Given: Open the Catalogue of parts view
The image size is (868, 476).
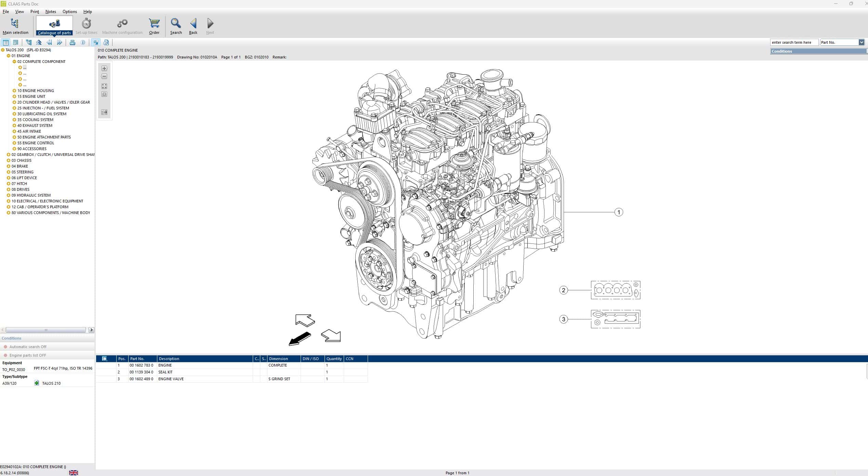Looking at the screenshot, I should point(54,26).
